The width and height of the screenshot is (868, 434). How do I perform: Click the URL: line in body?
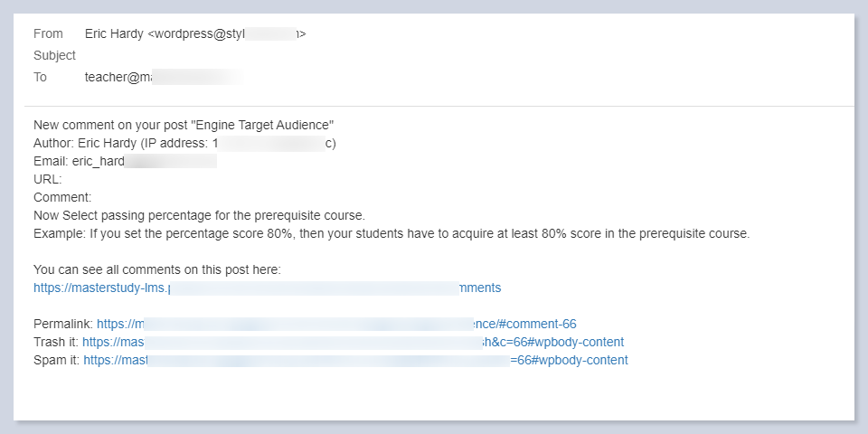point(48,179)
